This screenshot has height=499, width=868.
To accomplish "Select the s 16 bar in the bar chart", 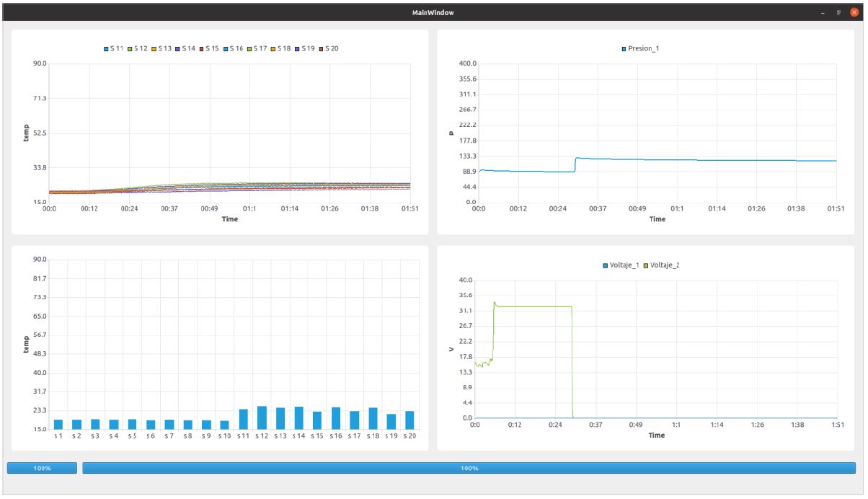I will [336, 419].
